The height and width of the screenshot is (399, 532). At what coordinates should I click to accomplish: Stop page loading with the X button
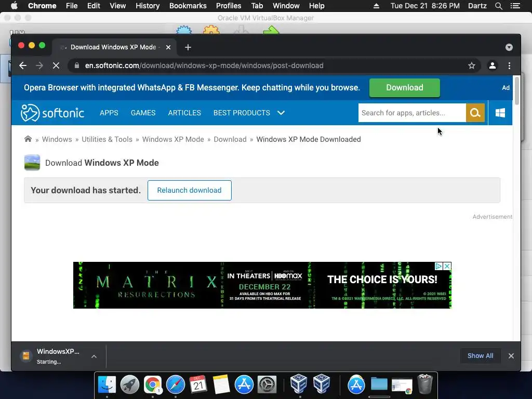pos(56,65)
